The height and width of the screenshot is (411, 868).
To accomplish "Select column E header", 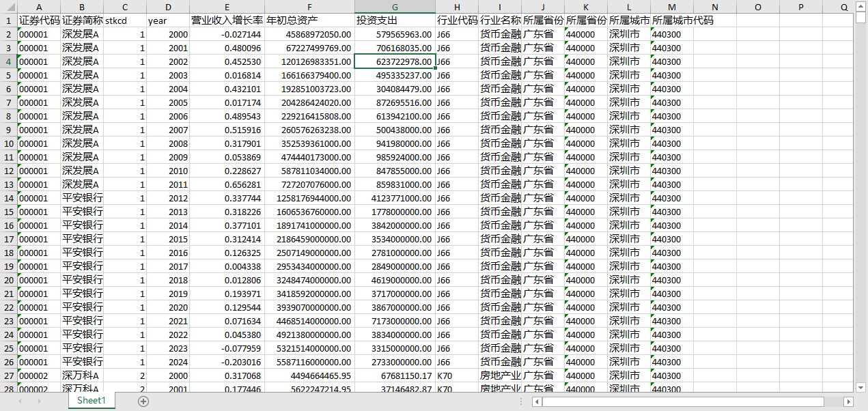I will coord(227,7).
